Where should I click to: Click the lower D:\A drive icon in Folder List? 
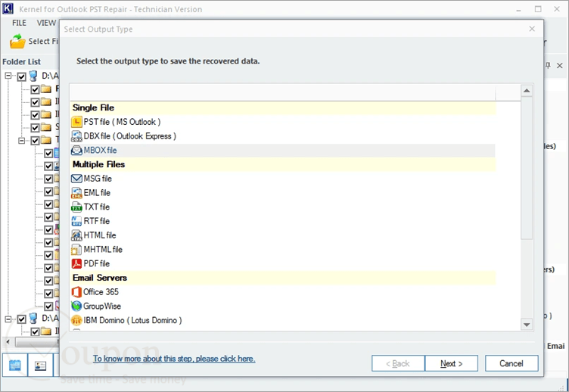pos(33,319)
